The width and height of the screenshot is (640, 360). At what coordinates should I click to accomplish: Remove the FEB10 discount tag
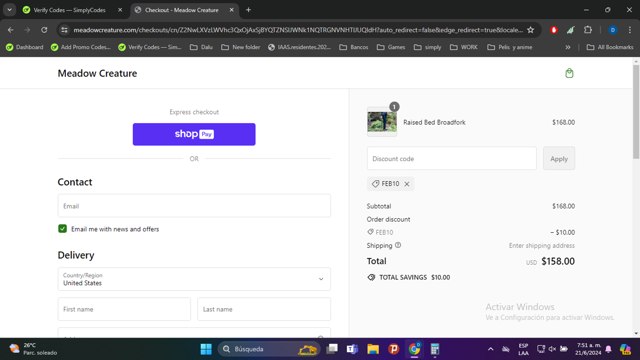[407, 184]
